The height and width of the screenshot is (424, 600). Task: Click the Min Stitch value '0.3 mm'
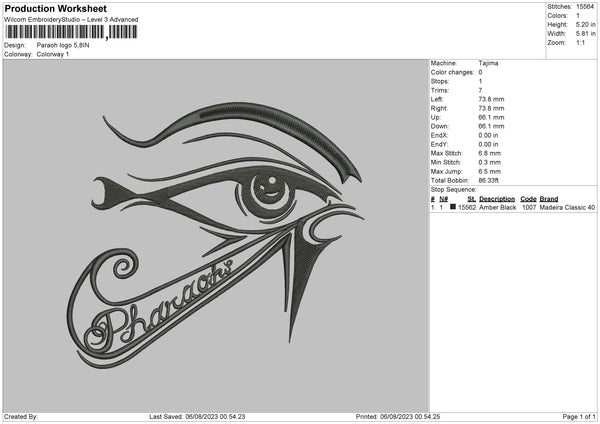[x=489, y=162]
